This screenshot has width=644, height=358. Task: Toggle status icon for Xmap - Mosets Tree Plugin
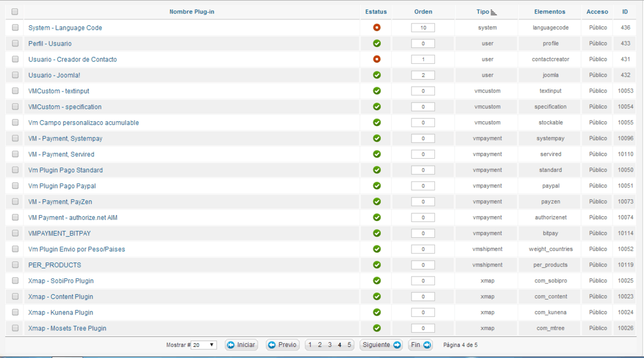(376, 328)
